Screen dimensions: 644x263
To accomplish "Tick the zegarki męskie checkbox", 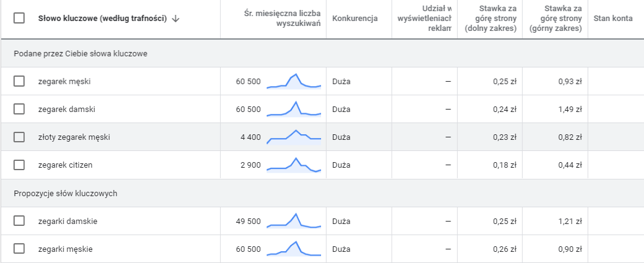I will coord(19,249).
